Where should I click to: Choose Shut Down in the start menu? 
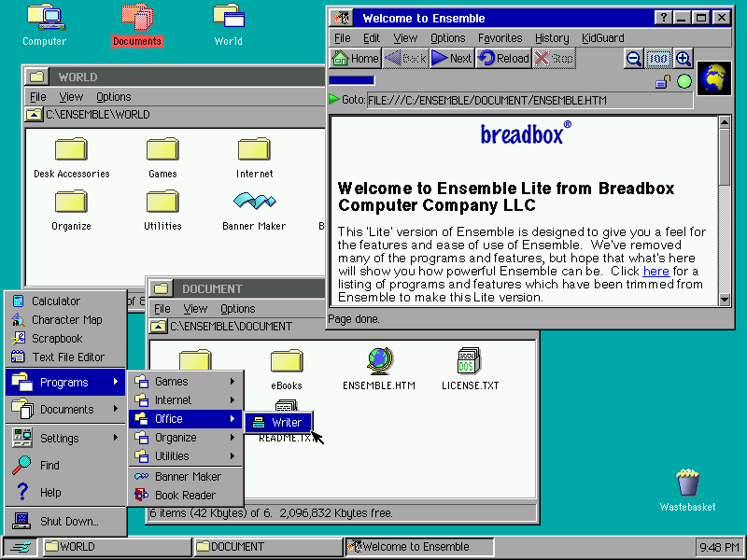(65, 521)
